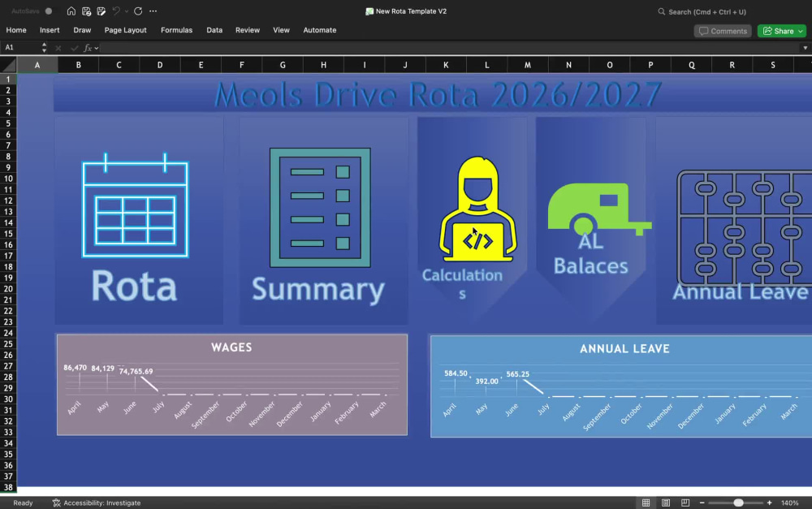Viewport: 812px width, 509px height.
Task: Select column K header
Action: tap(446, 65)
